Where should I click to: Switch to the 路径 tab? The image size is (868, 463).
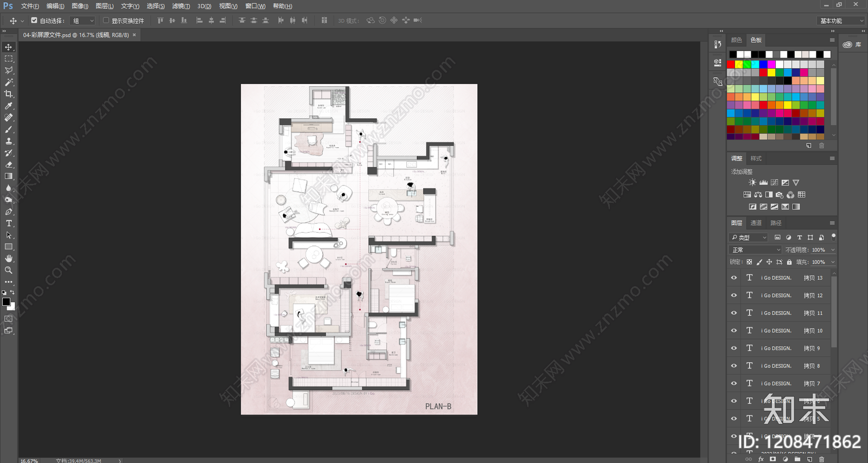776,223
